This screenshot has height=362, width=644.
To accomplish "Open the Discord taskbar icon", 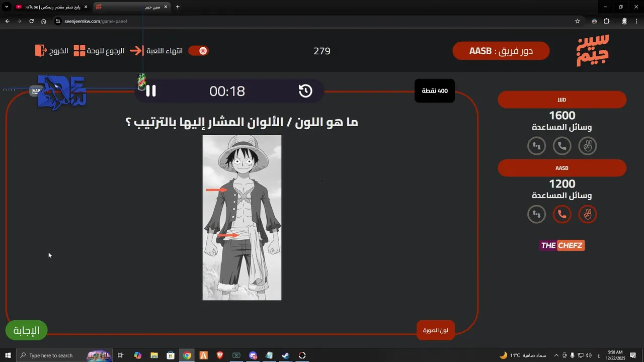I will pos(253,355).
